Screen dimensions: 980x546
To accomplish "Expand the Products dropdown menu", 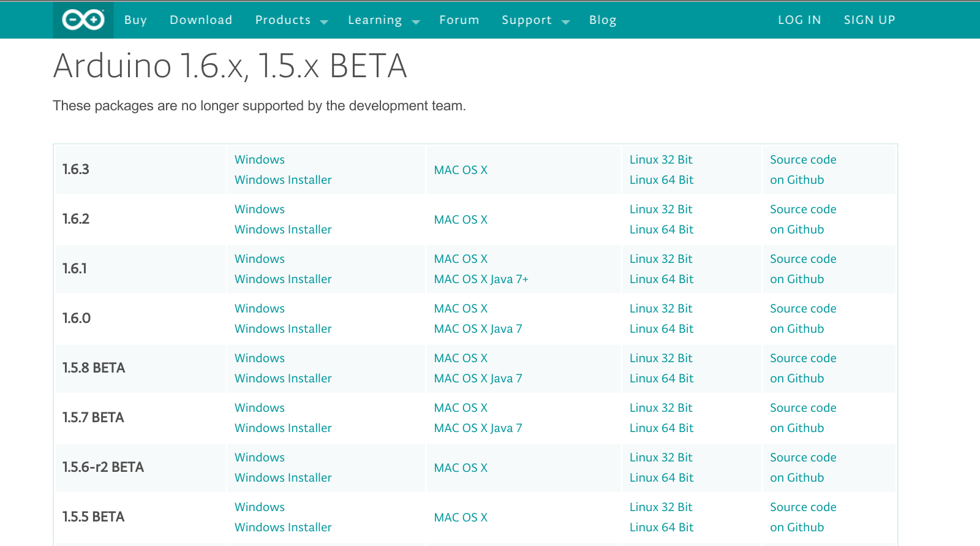I will 291,20.
